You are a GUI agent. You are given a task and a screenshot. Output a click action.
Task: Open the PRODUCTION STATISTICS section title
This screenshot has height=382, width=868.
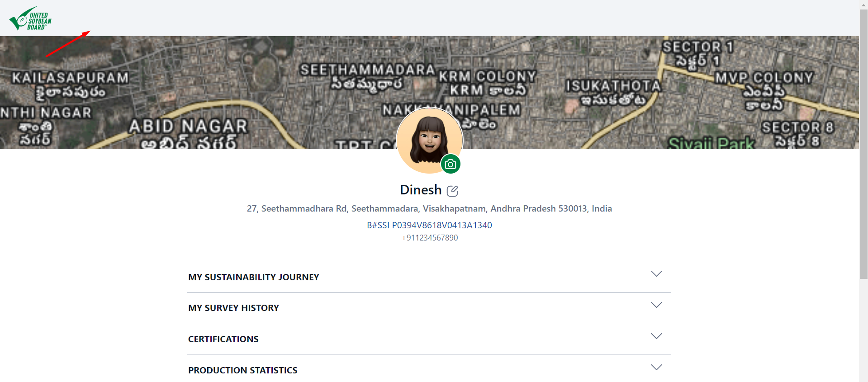[242, 370]
